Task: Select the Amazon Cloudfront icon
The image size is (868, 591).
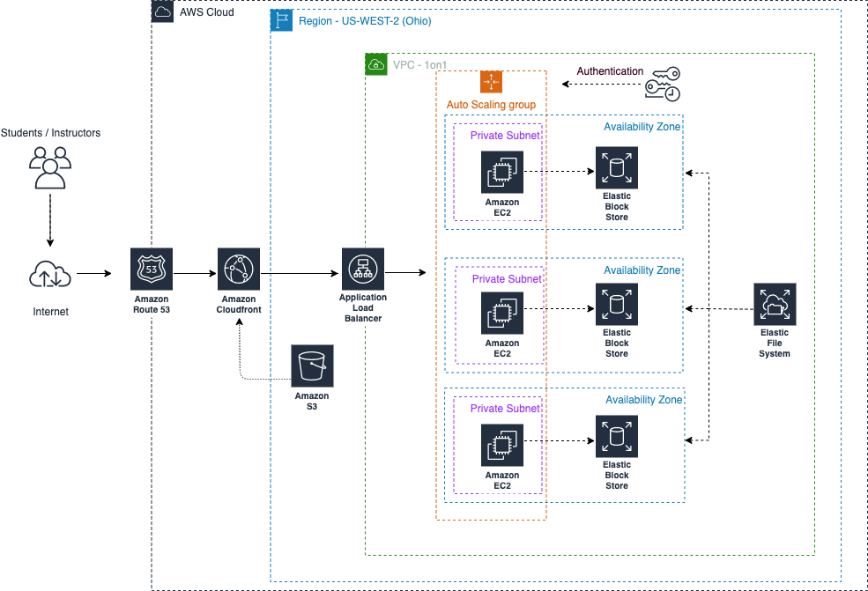Action: coord(239,269)
